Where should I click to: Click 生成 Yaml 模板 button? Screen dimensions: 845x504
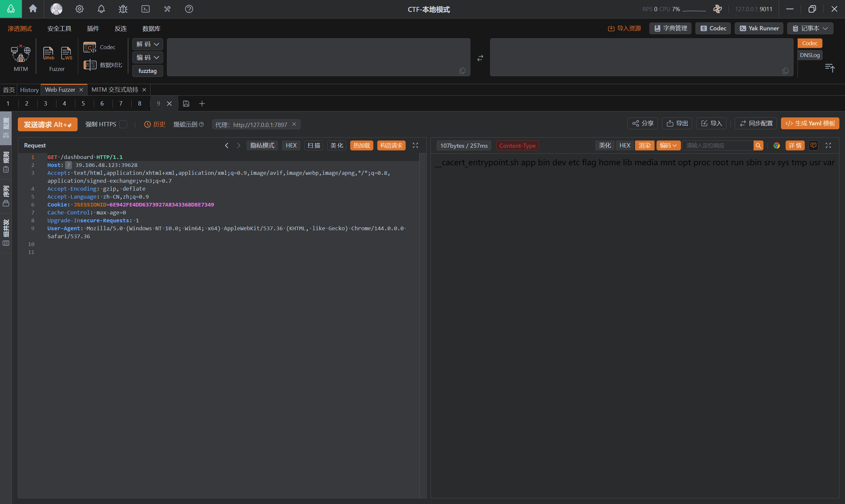click(810, 123)
